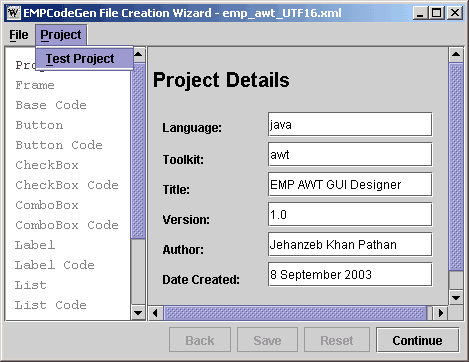The width and height of the screenshot is (469, 362).
Task: Open the File menu
Action: [19, 35]
